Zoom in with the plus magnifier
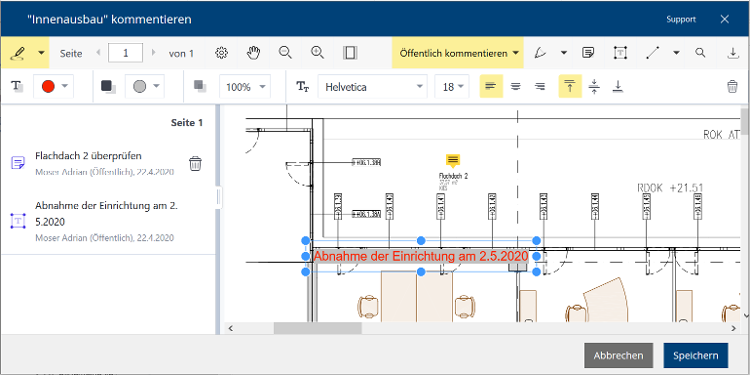 coord(318,53)
